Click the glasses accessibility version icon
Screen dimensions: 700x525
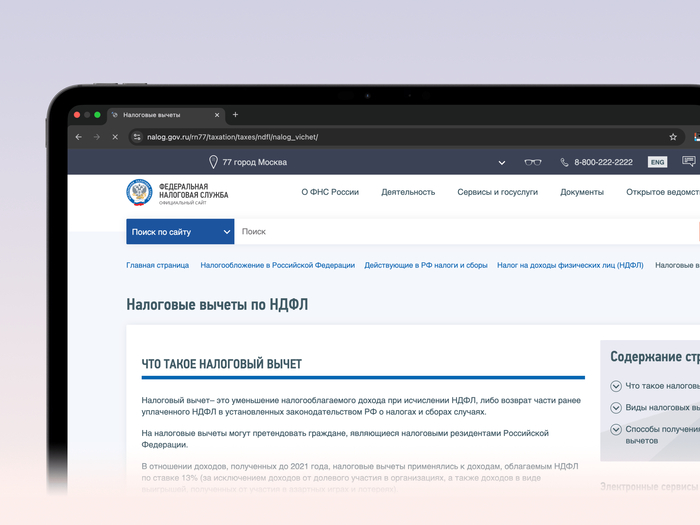[x=533, y=162]
